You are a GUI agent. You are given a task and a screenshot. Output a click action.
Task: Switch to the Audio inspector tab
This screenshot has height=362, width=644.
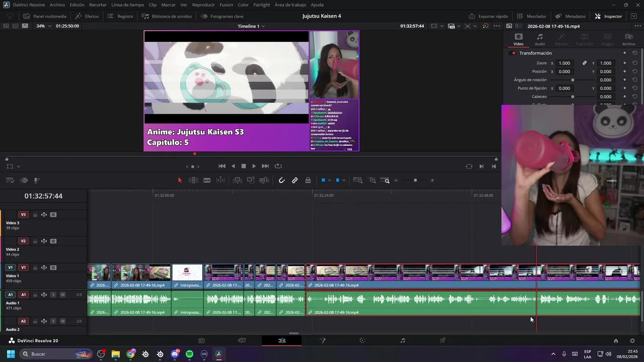[x=540, y=40]
